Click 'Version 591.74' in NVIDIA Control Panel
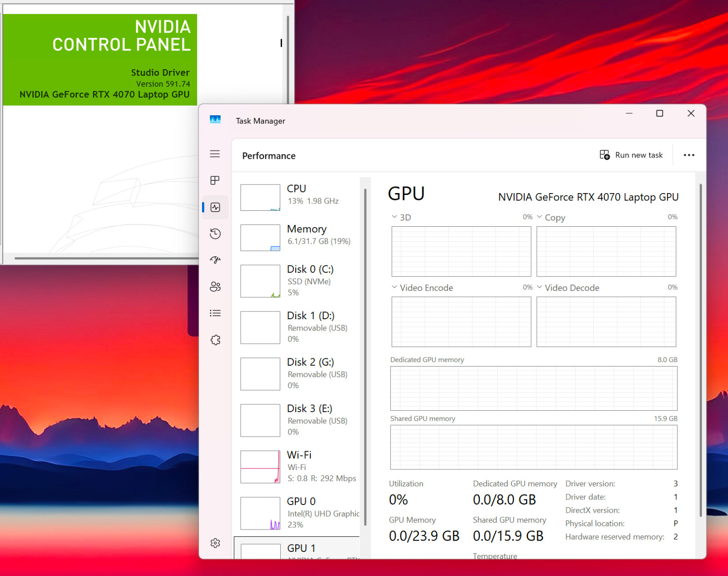 pyautogui.click(x=163, y=84)
